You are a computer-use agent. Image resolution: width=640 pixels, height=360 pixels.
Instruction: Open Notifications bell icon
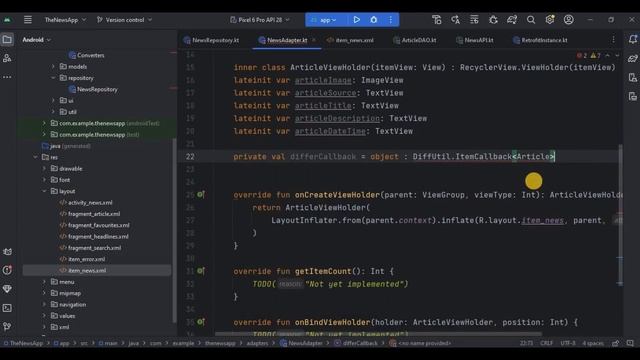[x=633, y=39]
